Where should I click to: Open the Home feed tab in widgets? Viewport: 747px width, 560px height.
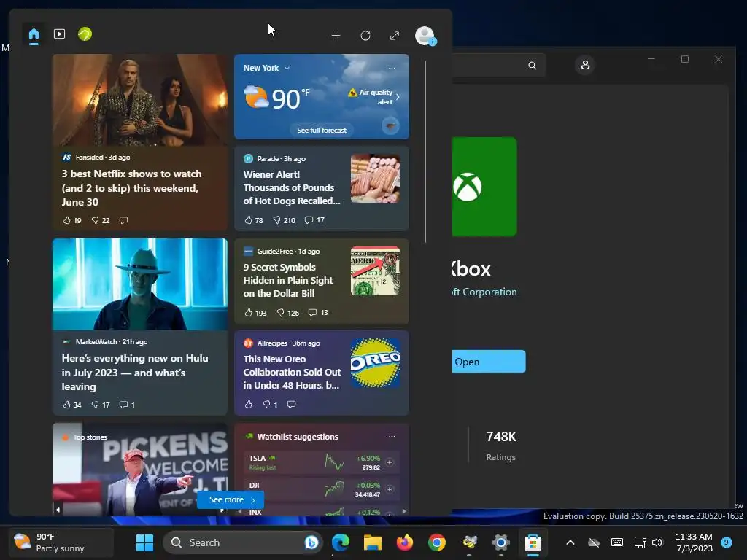point(34,35)
